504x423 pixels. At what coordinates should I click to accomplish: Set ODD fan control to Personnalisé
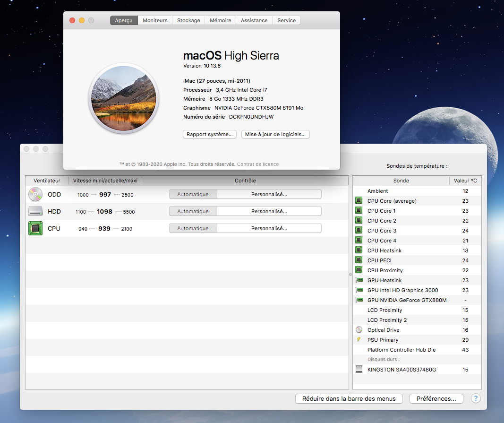click(x=269, y=194)
